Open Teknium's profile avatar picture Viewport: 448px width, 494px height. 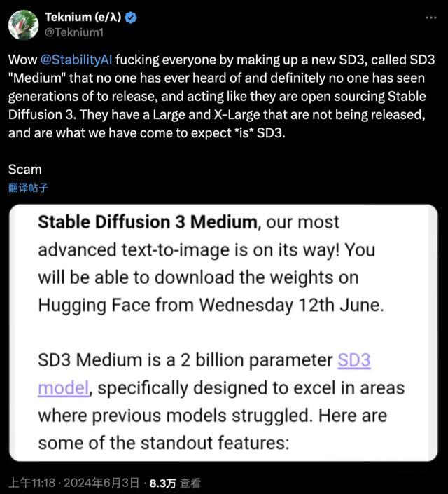(23, 25)
